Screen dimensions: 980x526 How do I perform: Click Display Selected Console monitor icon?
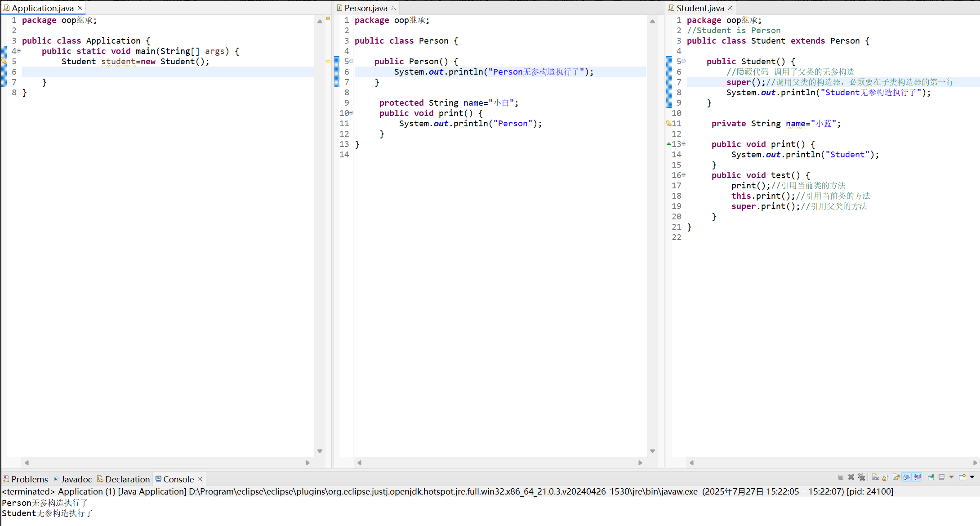[941, 477]
